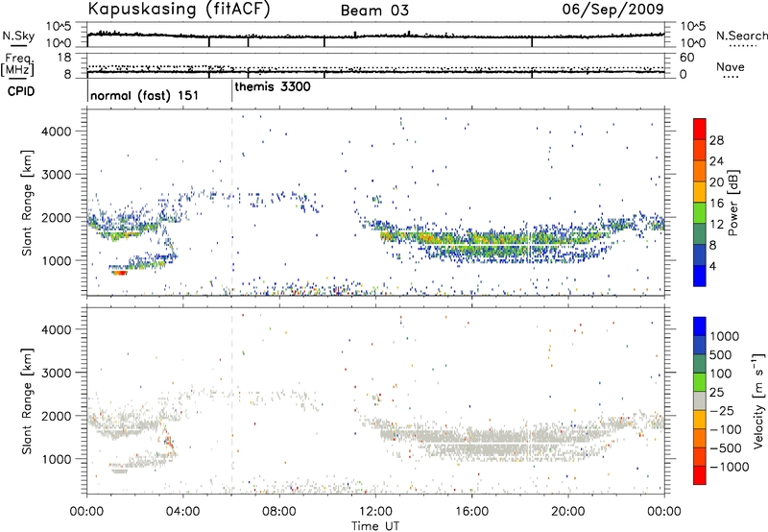Click the '20:00' time axis label

[568, 512]
